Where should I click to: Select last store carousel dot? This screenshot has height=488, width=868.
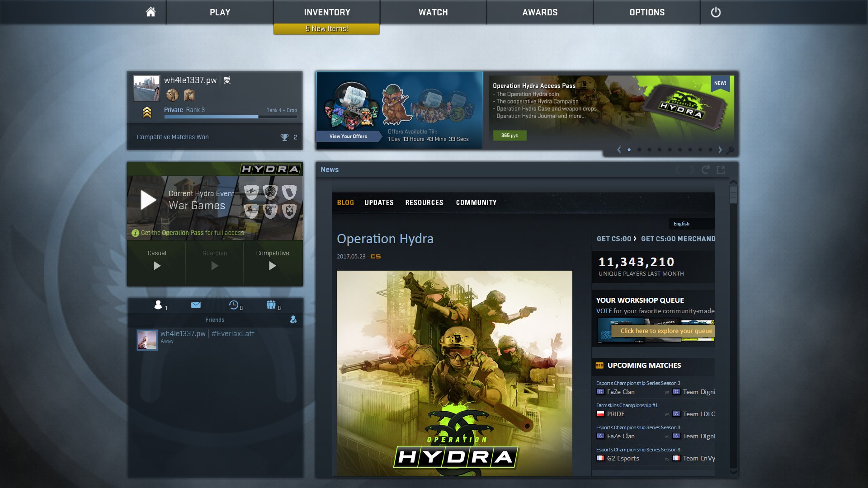(710, 150)
